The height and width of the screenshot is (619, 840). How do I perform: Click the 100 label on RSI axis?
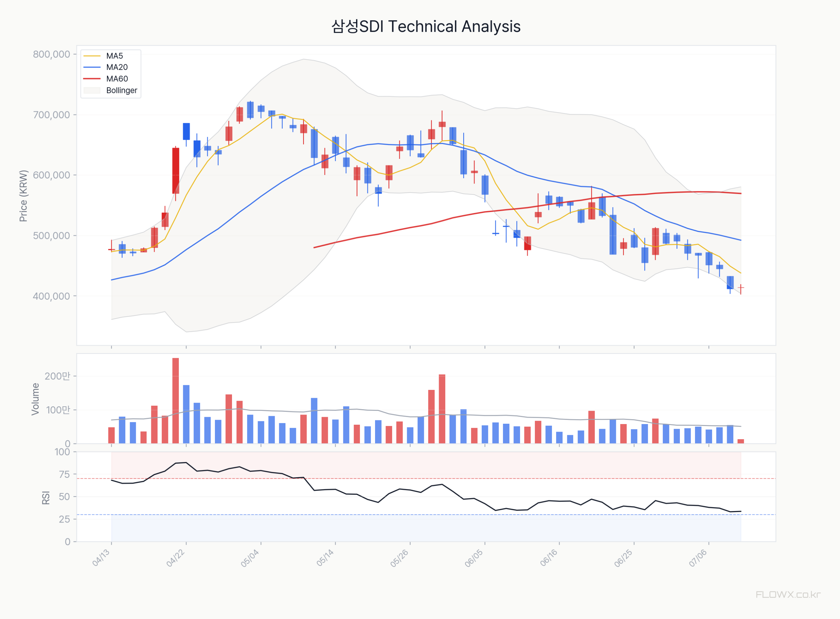(63, 452)
